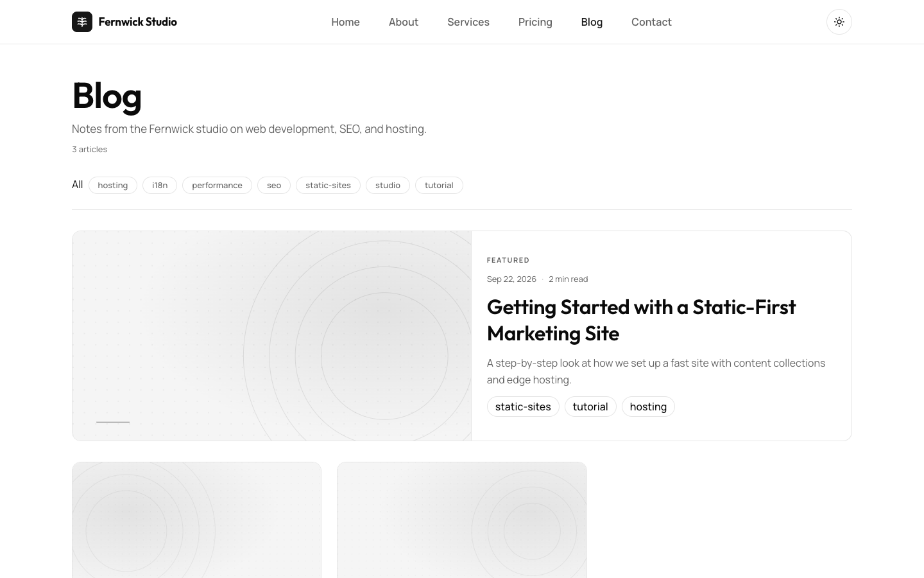
Task: Click the 'Notes from the Fernwick studio' subtitle
Action: 249,129
